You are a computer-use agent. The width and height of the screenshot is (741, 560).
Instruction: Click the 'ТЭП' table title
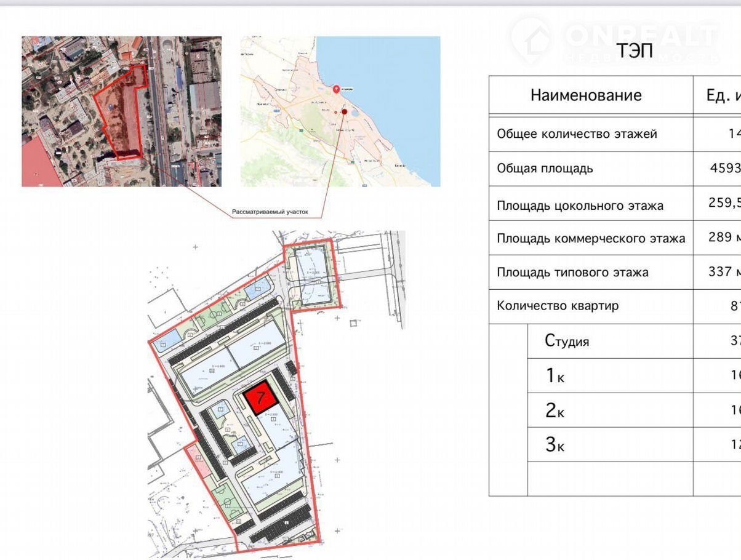[x=635, y=51]
